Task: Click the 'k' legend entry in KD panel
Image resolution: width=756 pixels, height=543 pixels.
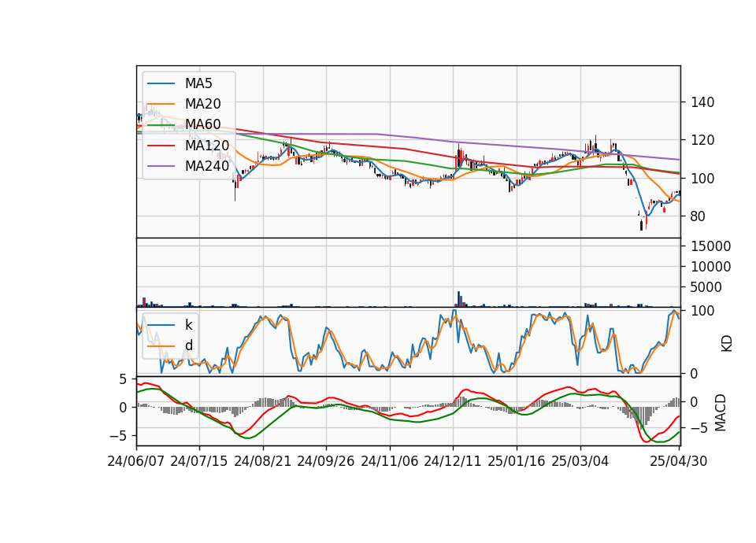Action: point(189,325)
